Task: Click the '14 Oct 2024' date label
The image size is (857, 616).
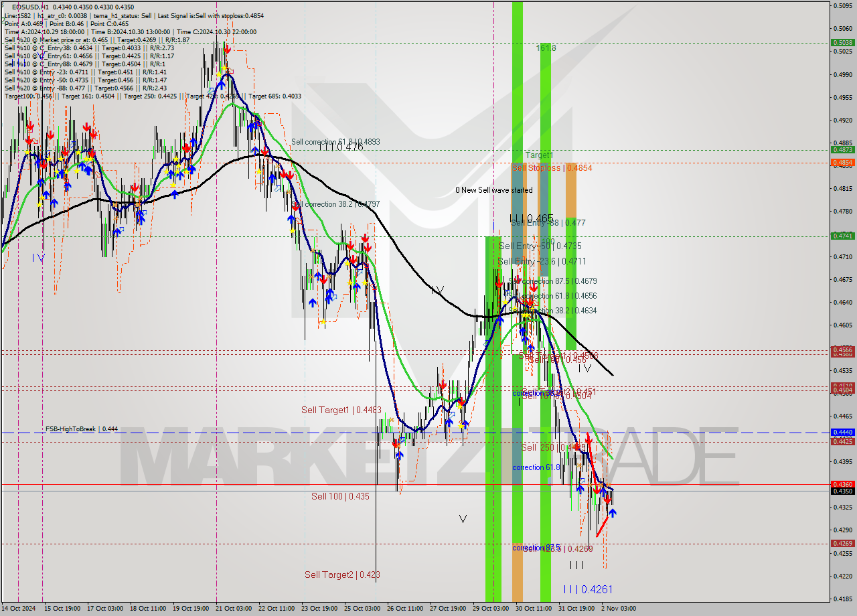Action: [19, 609]
